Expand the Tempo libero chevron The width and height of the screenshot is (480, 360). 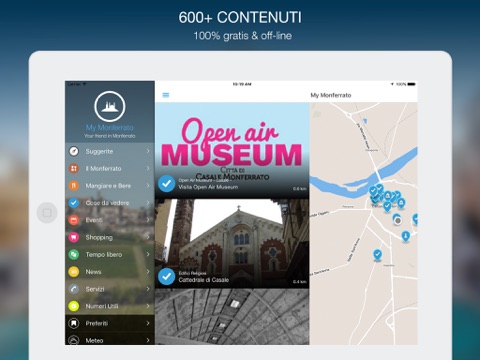click(148, 255)
